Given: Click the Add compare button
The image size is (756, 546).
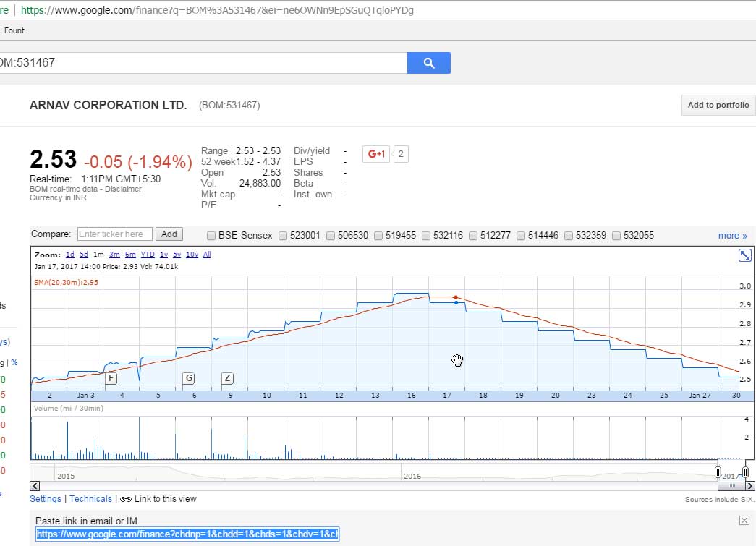Looking at the screenshot, I should [169, 234].
